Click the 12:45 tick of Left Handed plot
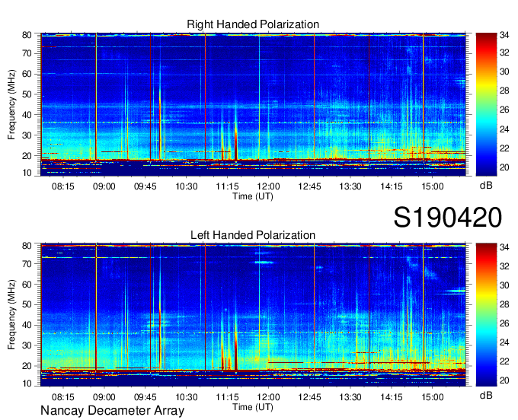Viewport: 518px width, 420px height. coord(309,397)
